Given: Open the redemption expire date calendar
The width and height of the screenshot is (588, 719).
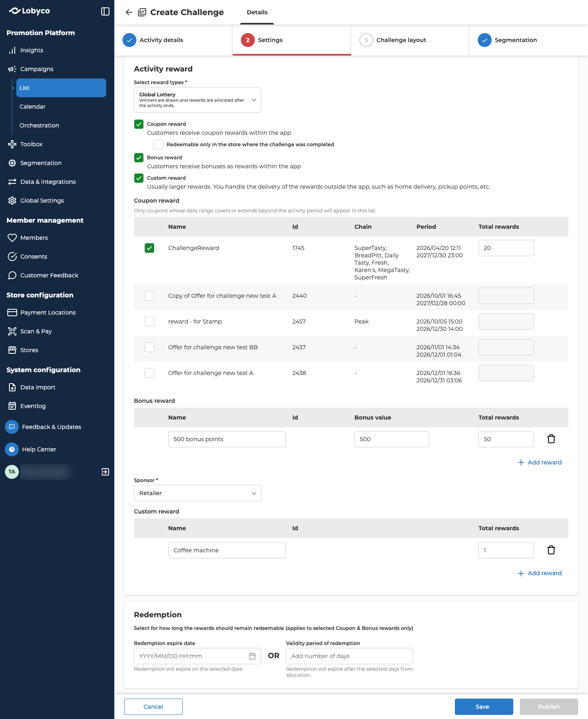Looking at the screenshot, I should [x=252, y=656].
